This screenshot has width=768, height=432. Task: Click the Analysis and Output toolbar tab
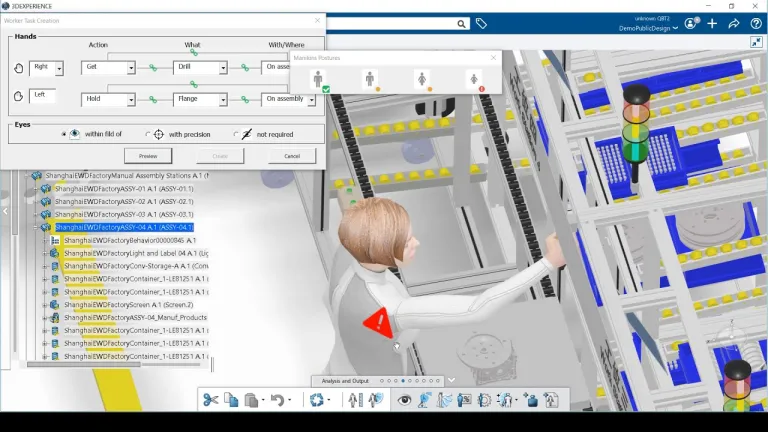(x=345, y=381)
